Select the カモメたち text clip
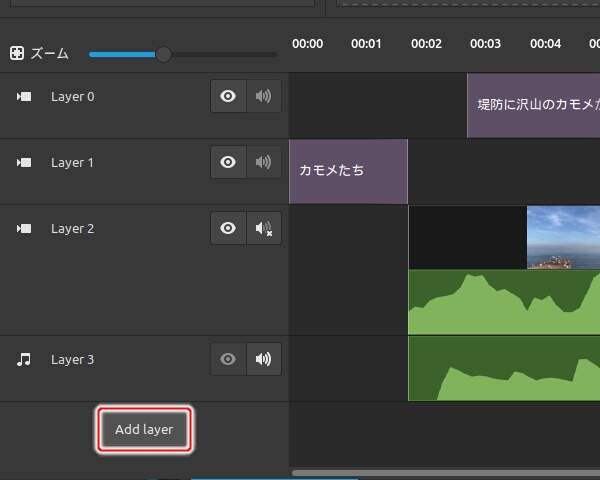The height and width of the screenshot is (480, 600). point(348,171)
